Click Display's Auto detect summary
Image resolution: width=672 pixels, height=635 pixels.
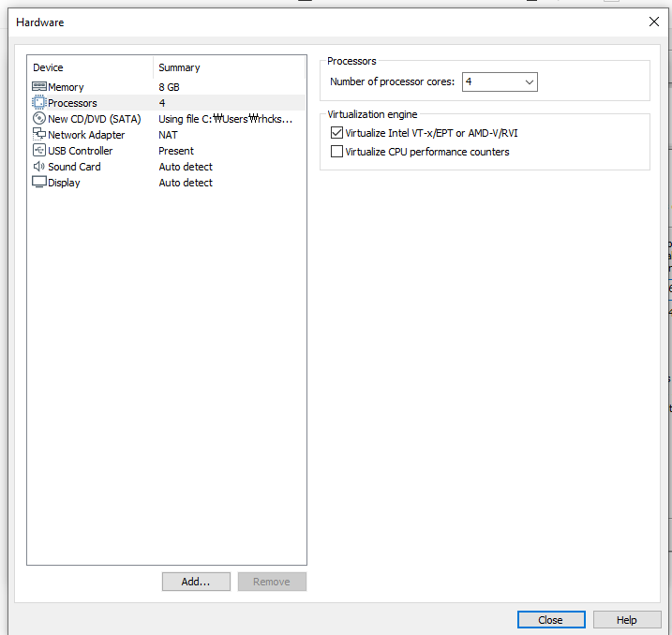click(186, 183)
